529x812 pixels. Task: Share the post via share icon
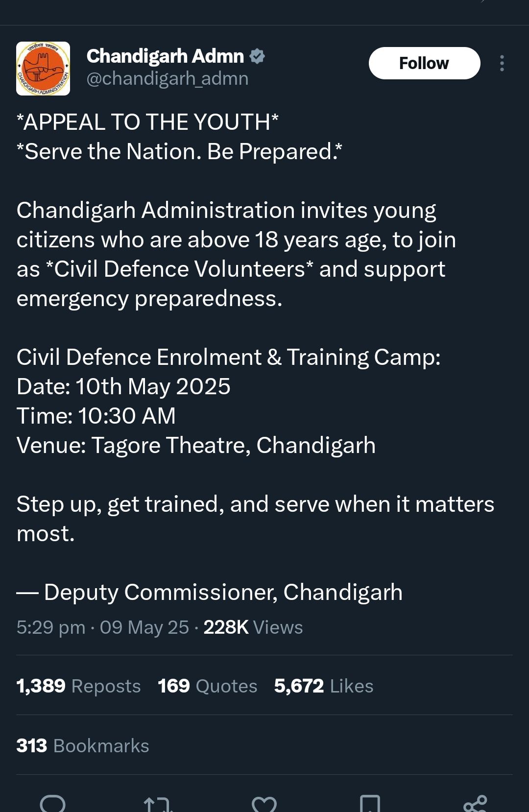pyautogui.click(x=475, y=803)
